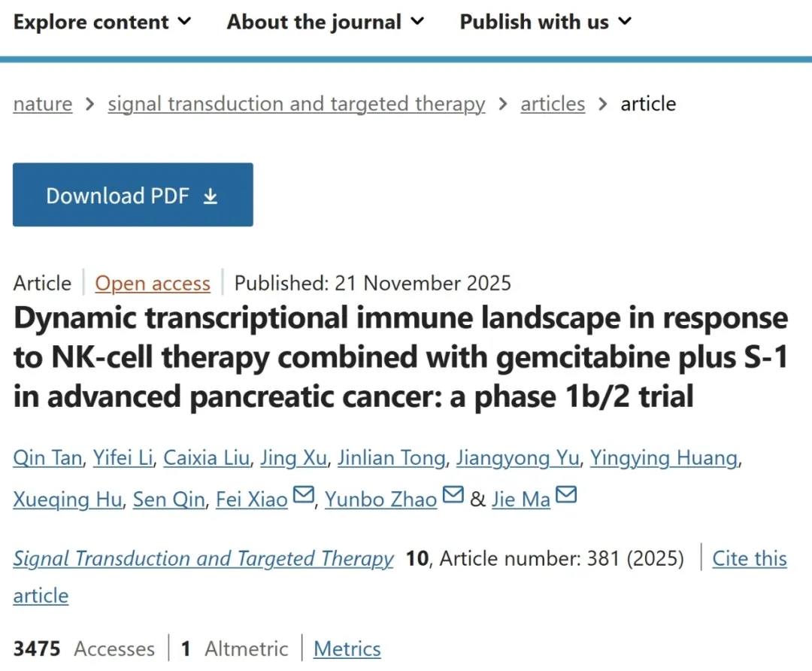Click the envelope icon beside Yunbo Zhao

[x=453, y=496]
